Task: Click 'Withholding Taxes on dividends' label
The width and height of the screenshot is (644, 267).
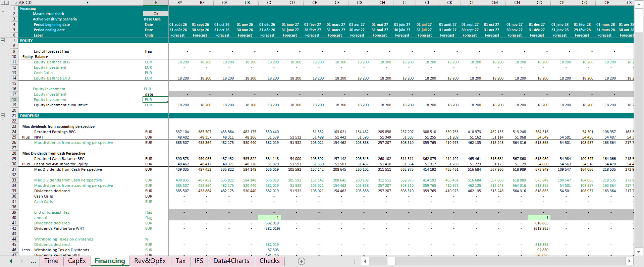Action: click(x=63, y=239)
